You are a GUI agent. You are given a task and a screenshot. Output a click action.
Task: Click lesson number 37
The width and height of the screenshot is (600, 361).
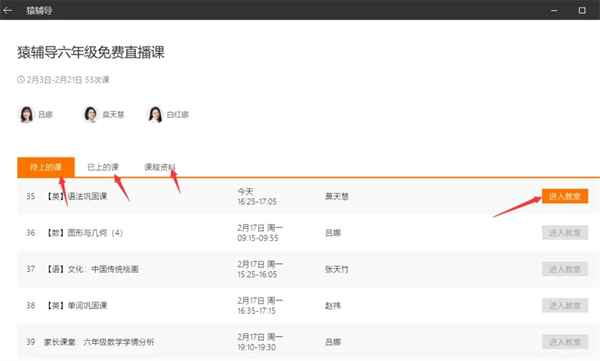(x=31, y=269)
